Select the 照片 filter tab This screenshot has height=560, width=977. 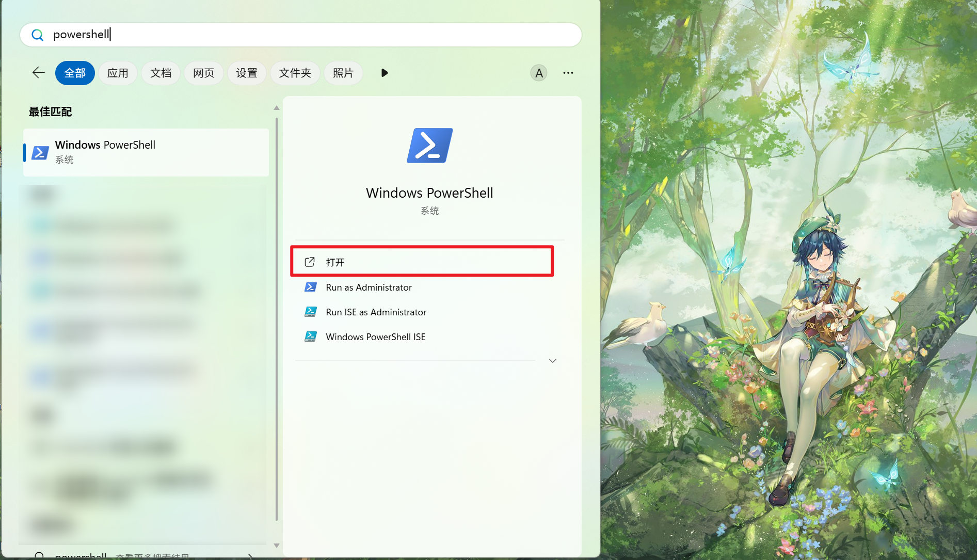point(343,73)
